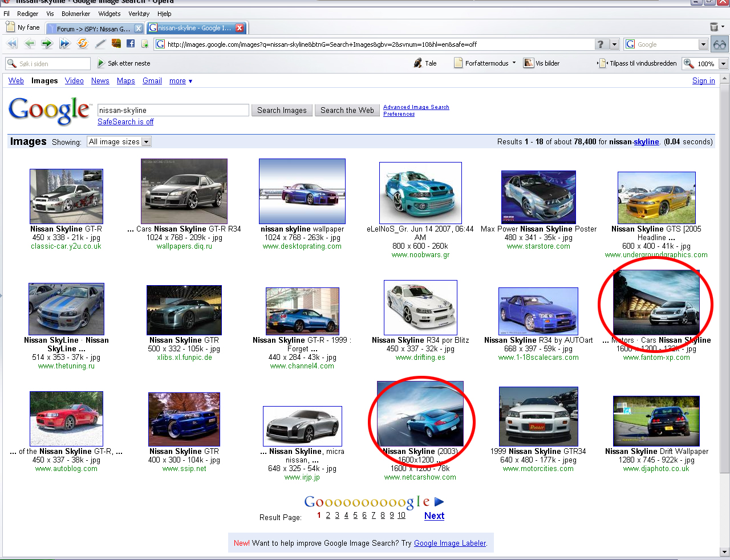
Task: Click the zoom magnifier icon at 100%
Action: tap(689, 63)
